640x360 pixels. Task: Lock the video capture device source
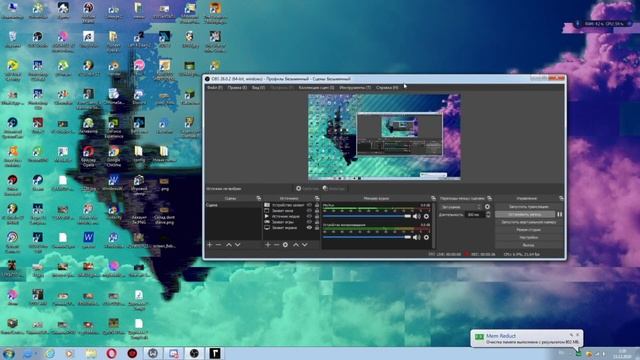point(317,205)
